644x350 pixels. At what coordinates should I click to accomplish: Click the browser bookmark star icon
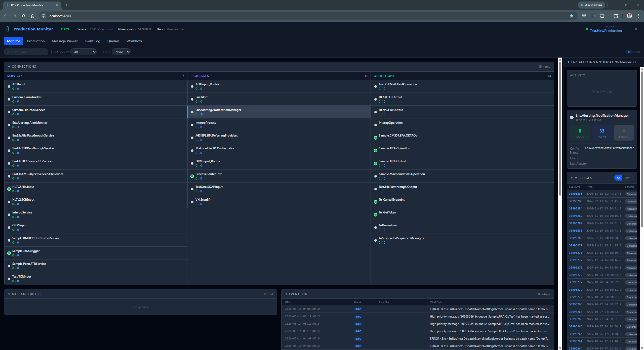tap(571, 16)
